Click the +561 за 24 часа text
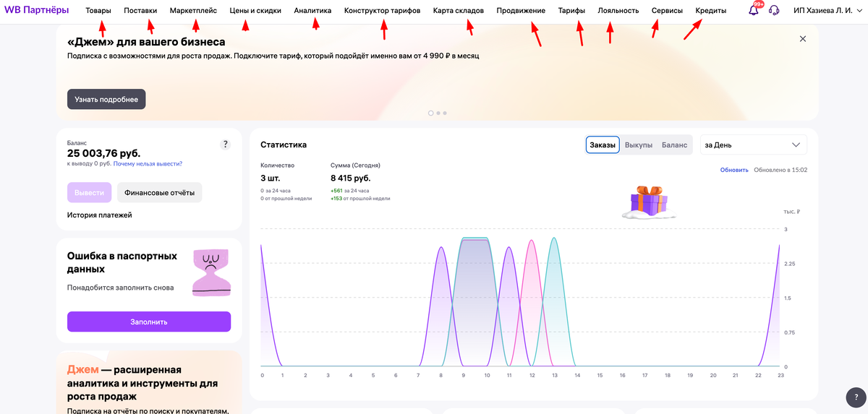The image size is (868, 414). pyautogui.click(x=352, y=191)
